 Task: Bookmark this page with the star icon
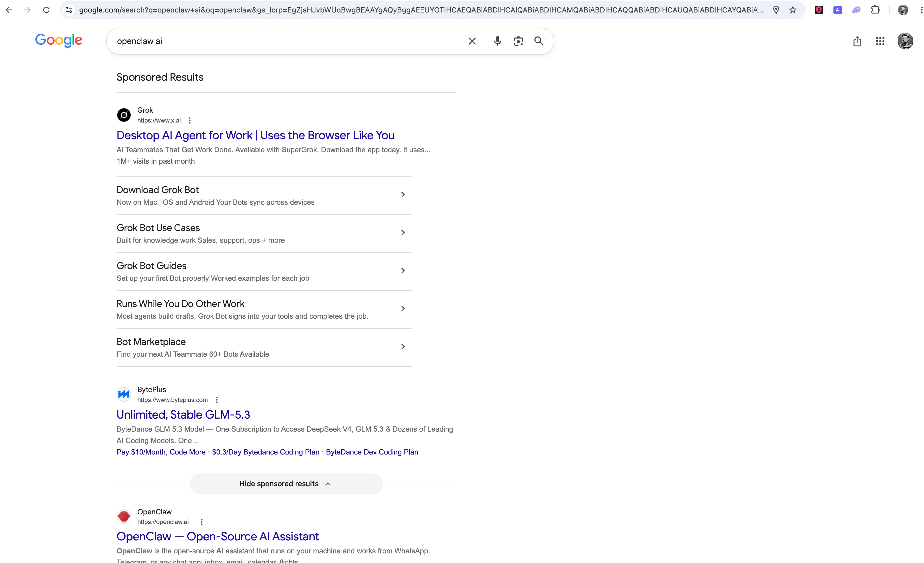coord(793,10)
